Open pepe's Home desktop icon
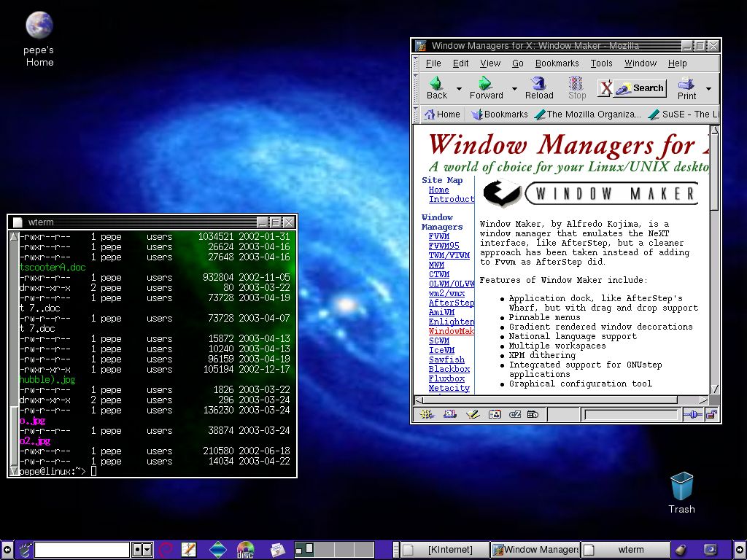Image resolution: width=747 pixels, height=560 pixels. [x=39, y=39]
